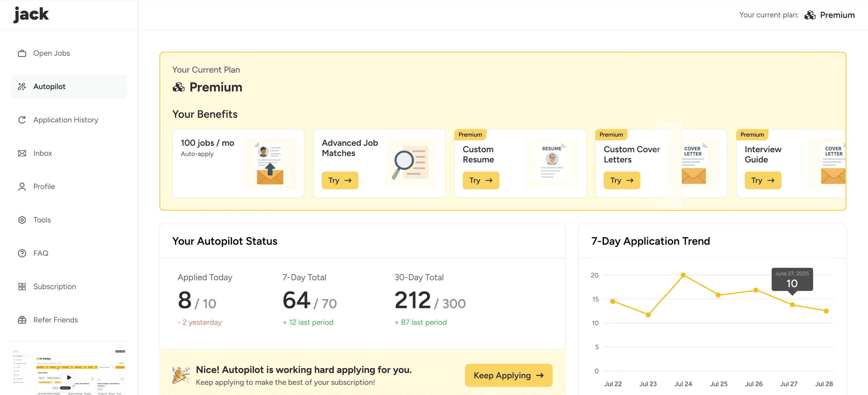The image size is (868, 395).
Task: Try the Custom Resume benefit
Action: (481, 180)
